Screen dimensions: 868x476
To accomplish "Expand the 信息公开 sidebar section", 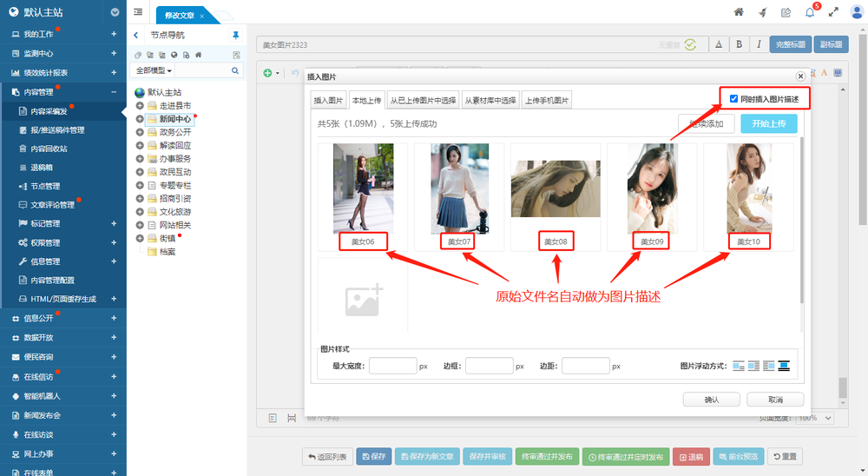I will (114, 318).
